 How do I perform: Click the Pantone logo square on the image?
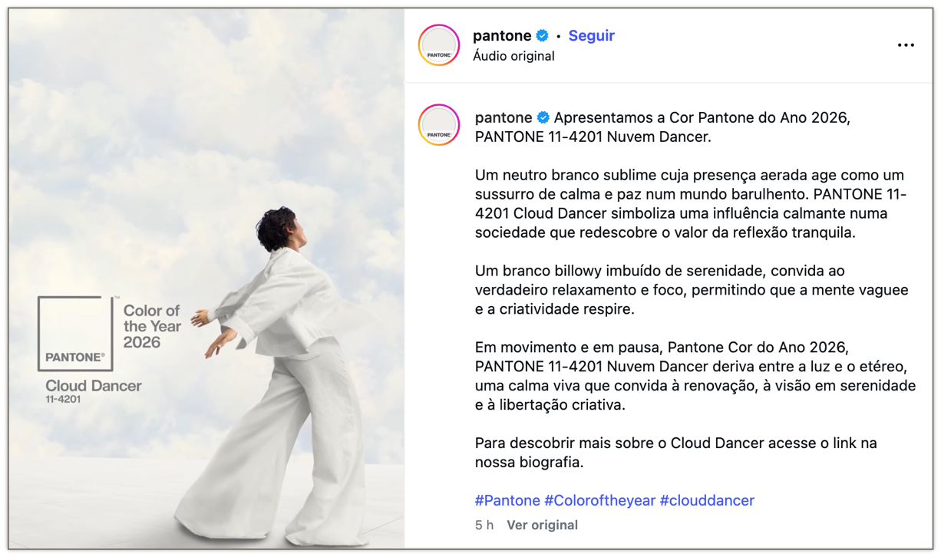[75, 333]
